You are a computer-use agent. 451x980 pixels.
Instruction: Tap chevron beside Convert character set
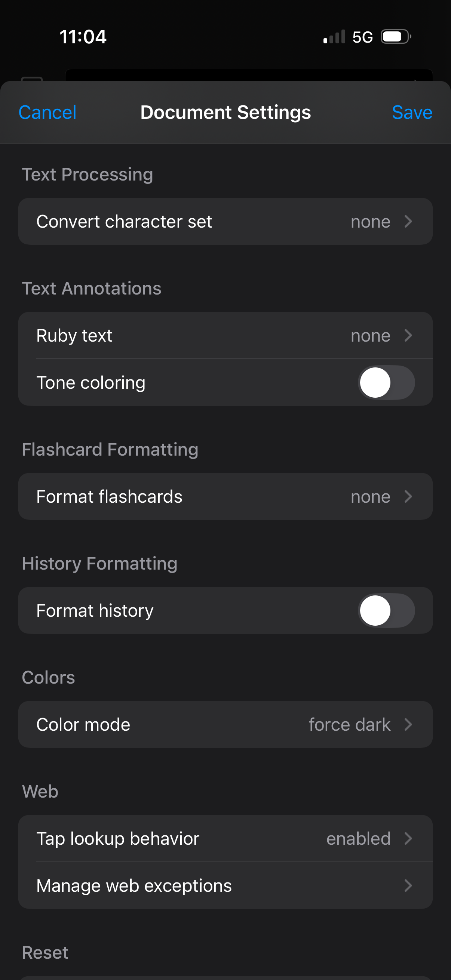[408, 221]
